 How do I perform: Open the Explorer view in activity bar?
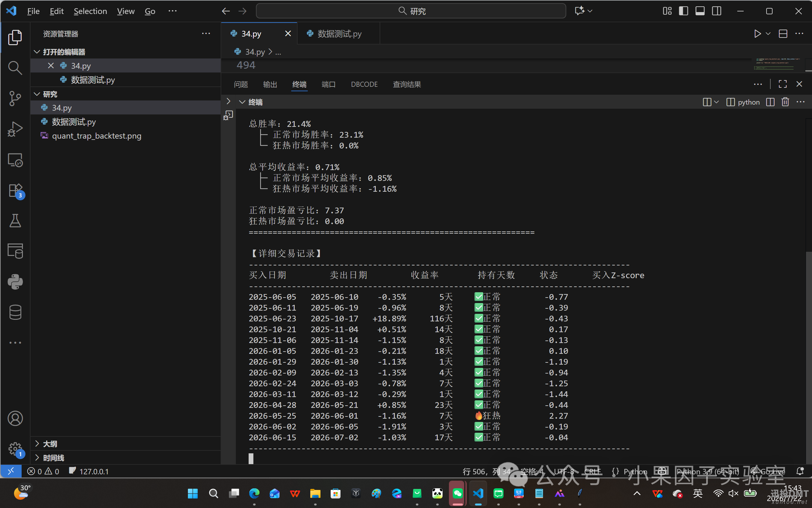coord(15,37)
